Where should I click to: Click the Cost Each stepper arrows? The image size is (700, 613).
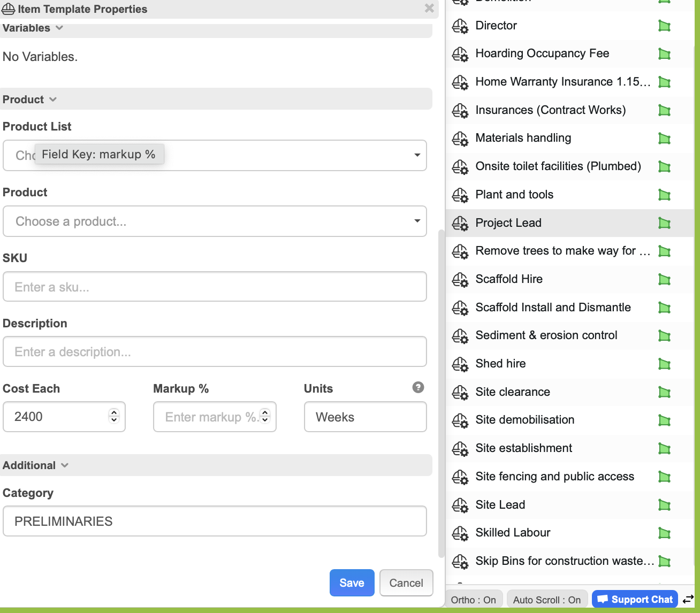tap(113, 416)
